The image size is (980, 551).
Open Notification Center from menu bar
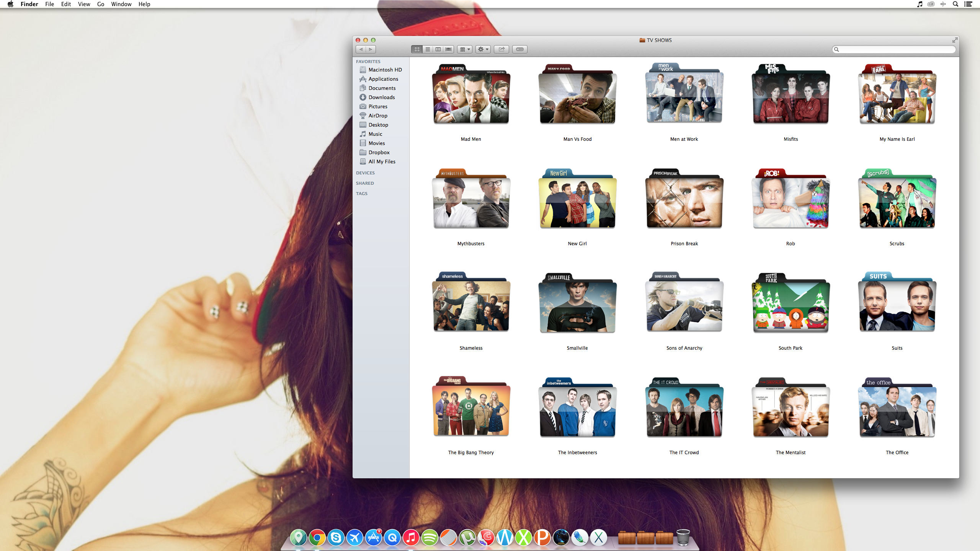pos(968,4)
